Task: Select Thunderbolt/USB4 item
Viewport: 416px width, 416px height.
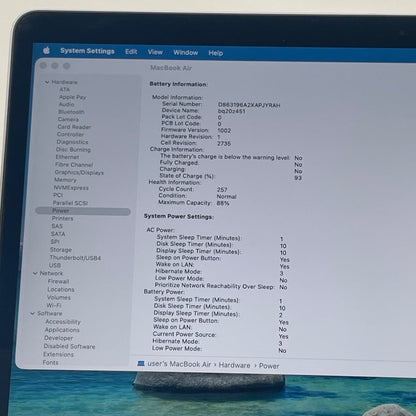Action: (75, 258)
